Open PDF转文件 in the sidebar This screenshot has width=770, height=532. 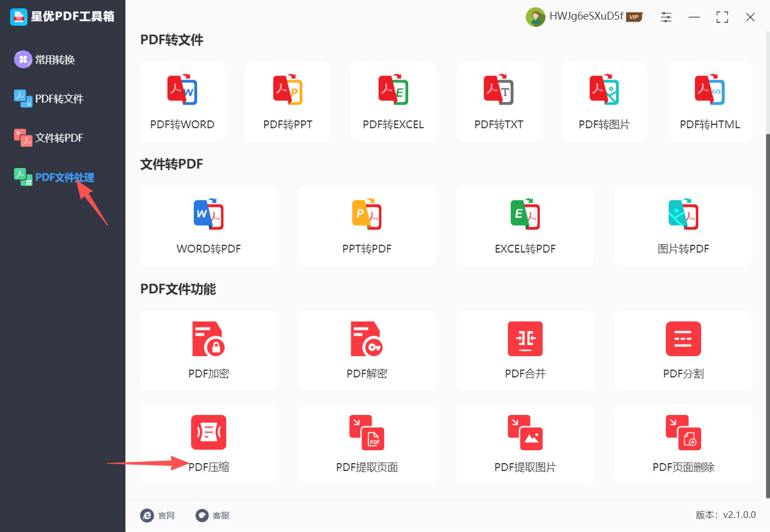point(49,99)
